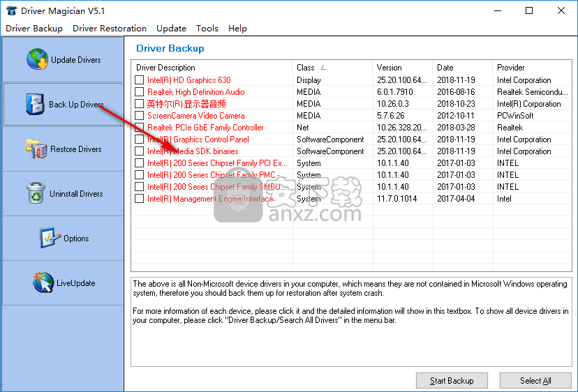Viewport: 578px width, 392px height.
Task: Sort by the Date column header
Action: (463, 68)
